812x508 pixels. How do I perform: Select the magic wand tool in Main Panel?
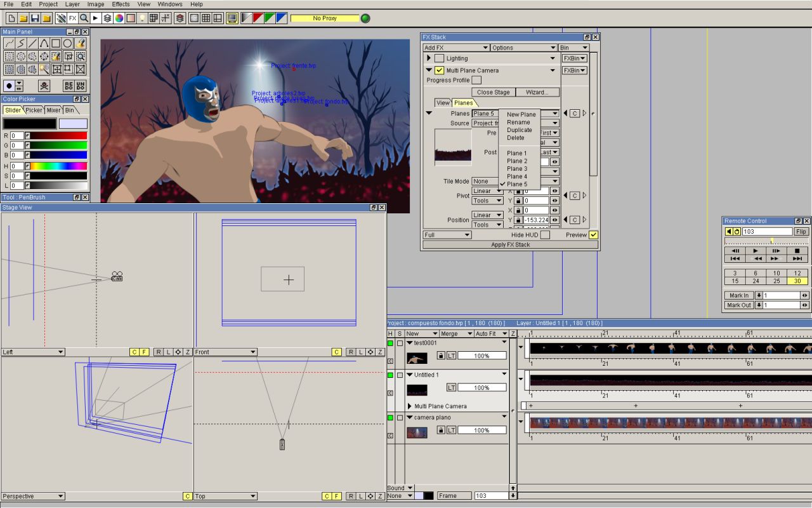(x=44, y=69)
